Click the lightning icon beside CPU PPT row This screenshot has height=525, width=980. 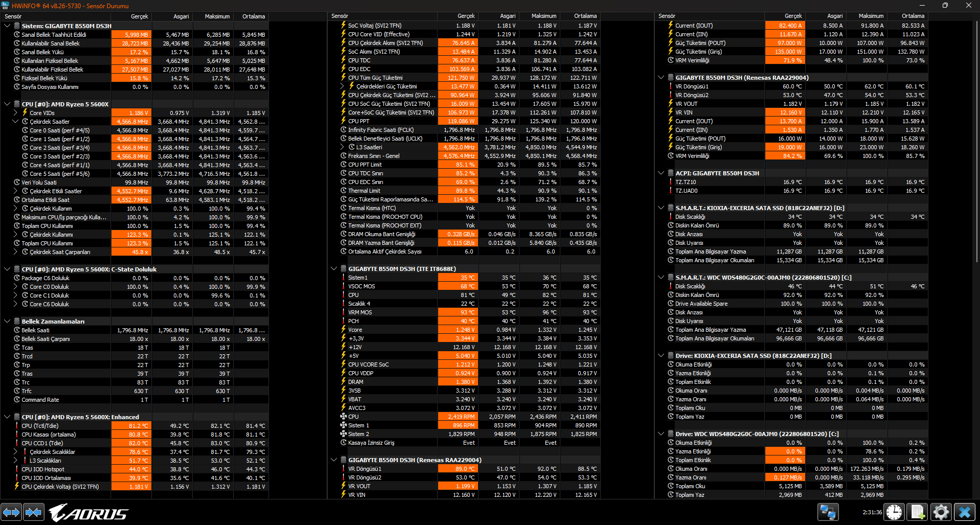click(x=344, y=121)
